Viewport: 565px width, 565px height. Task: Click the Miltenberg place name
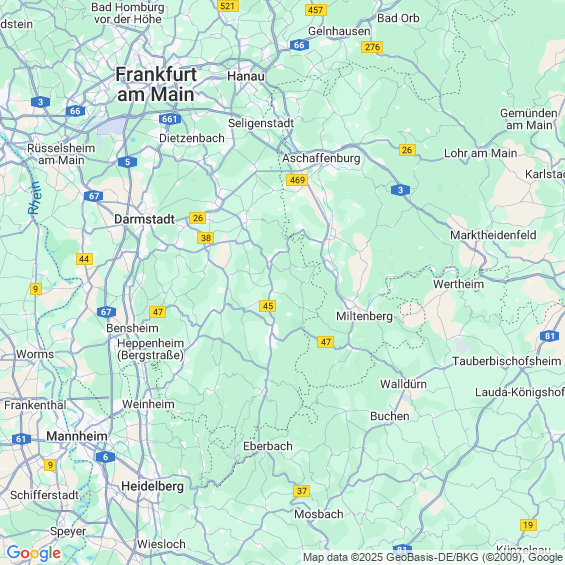364,316
